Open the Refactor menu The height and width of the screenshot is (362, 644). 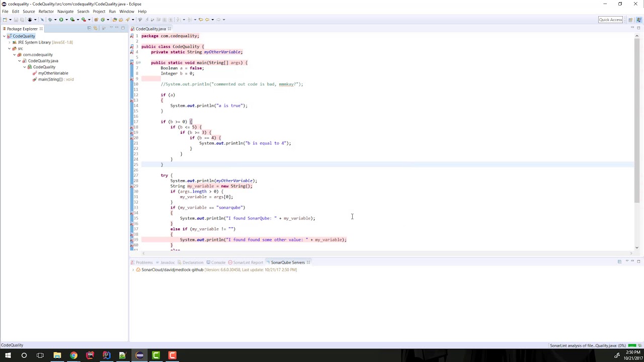(x=46, y=11)
